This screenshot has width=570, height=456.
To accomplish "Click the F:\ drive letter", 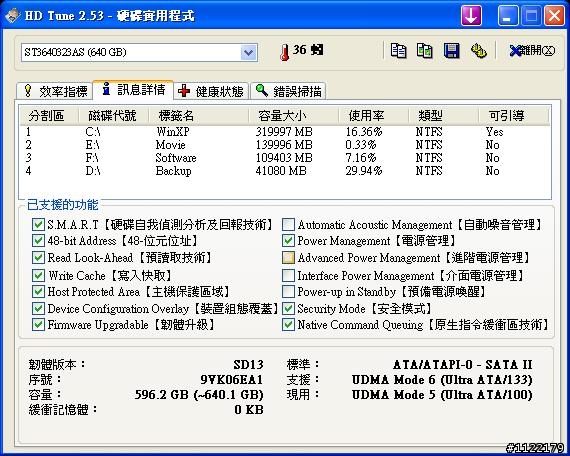I will click(92, 158).
